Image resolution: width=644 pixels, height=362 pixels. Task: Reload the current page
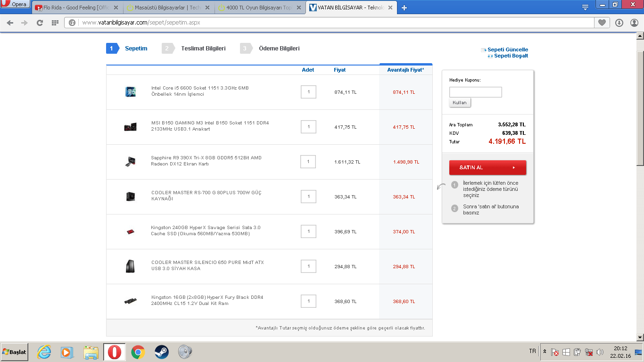(40, 23)
